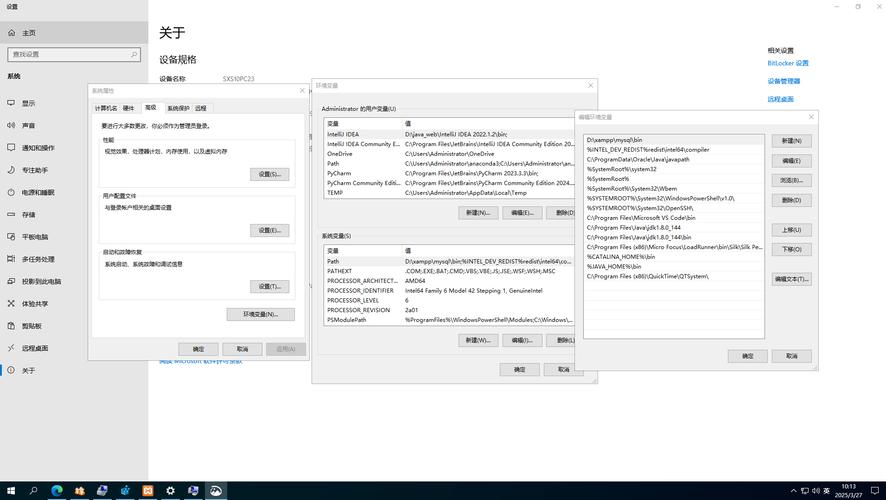Open the 远程桌面 link under related settings

pyautogui.click(x=780, y=99)
